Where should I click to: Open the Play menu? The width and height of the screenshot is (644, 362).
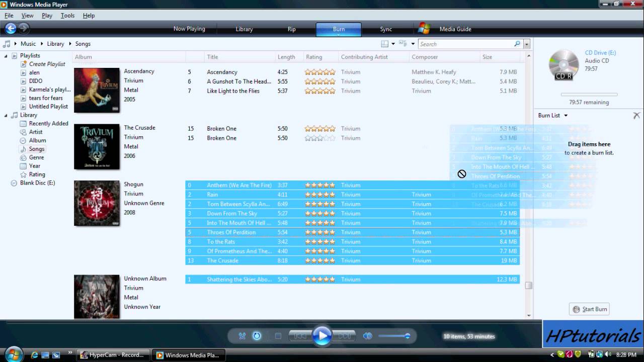coord(47,16)
